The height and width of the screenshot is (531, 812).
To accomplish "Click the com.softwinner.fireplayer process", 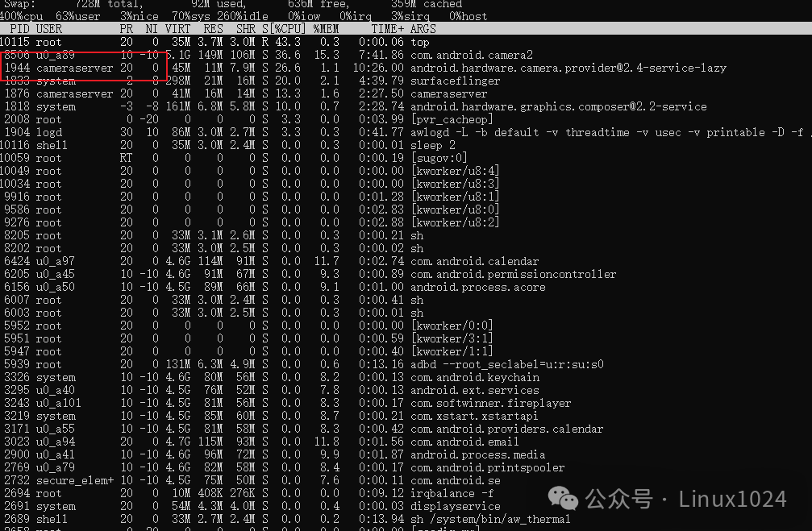I will point(491,403).
